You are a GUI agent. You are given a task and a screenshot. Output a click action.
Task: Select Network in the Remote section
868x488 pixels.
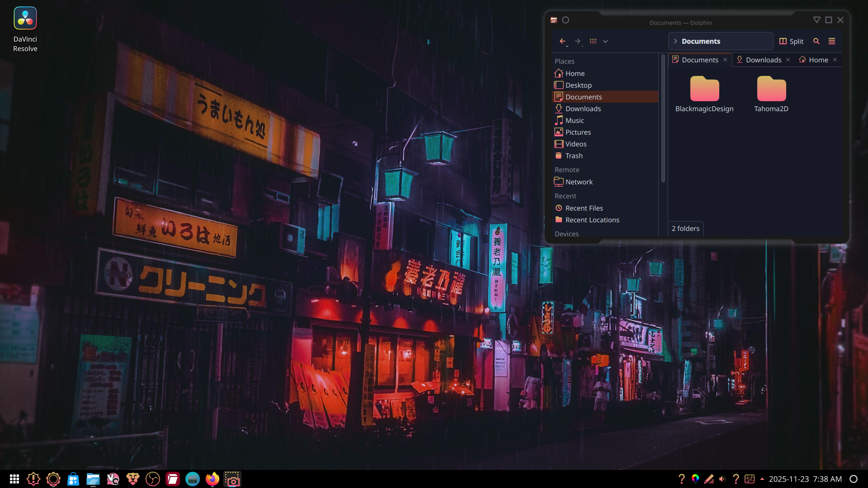[x=579, y=182]
